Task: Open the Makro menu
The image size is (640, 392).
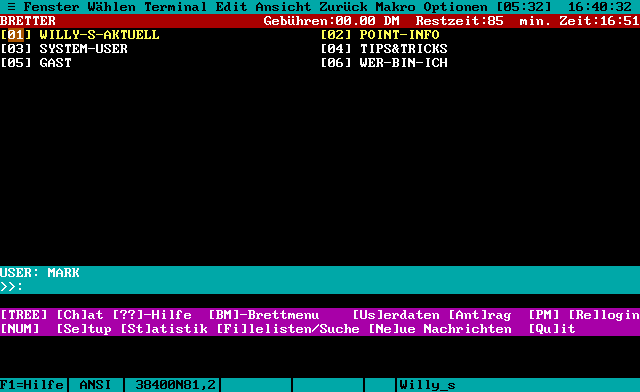Action: (x=395, y=7)
